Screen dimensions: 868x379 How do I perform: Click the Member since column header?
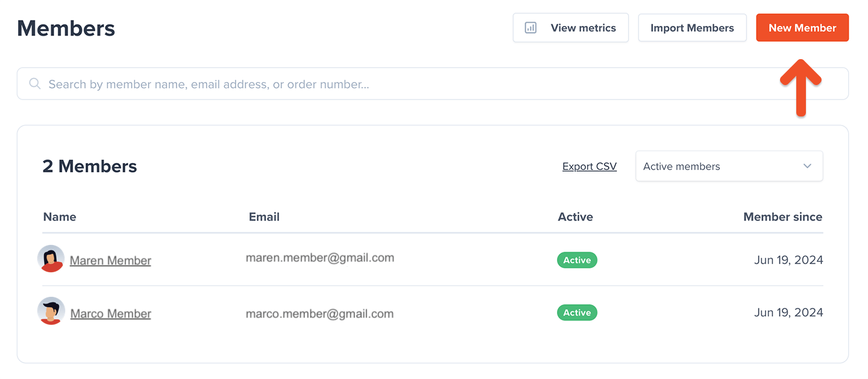coord(782,217)
